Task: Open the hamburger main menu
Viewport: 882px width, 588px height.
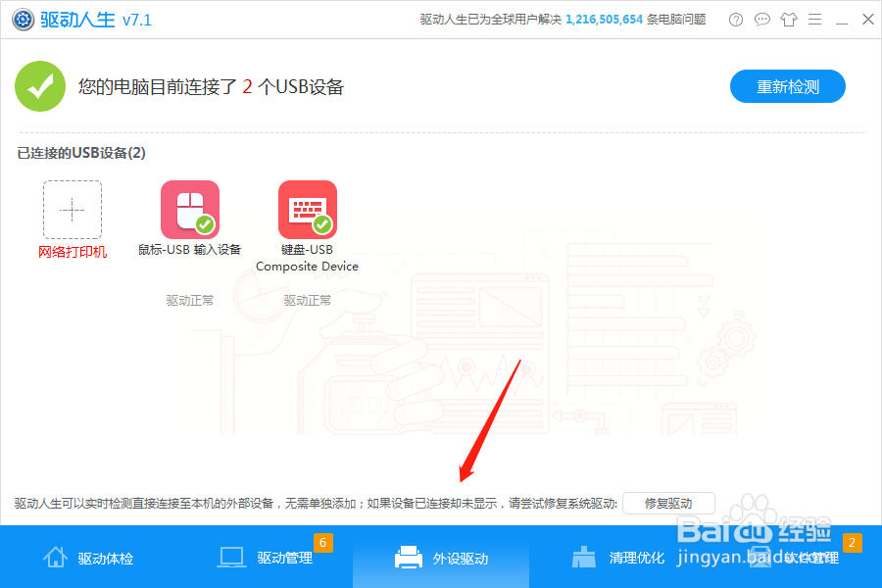Action: (x=814, y=20)
